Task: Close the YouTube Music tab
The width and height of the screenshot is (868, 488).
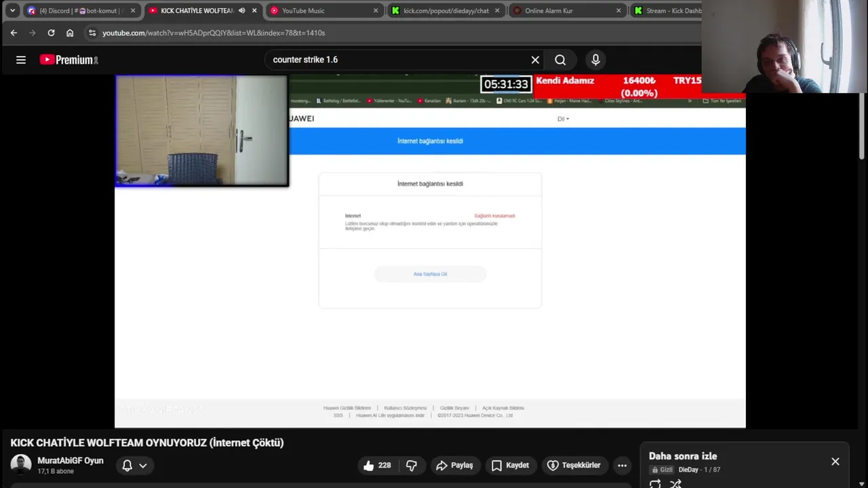Action: 376,11
